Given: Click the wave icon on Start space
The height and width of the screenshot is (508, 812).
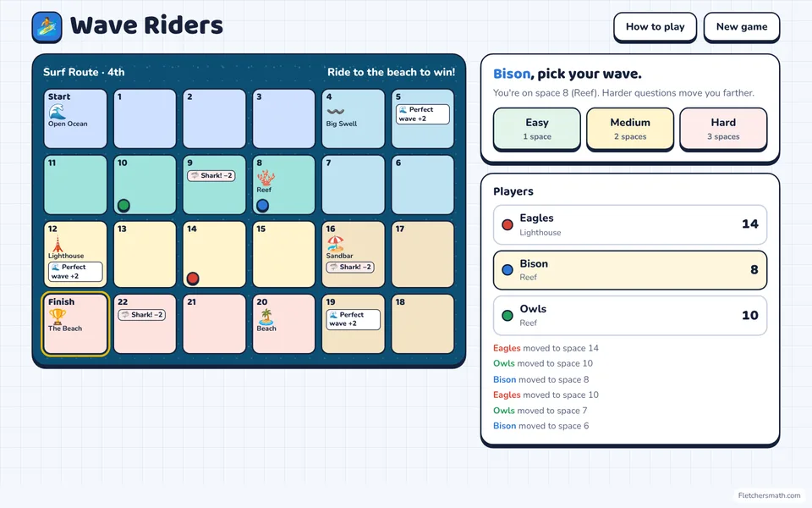Looking at the screenshot, I should pos(57,111).
